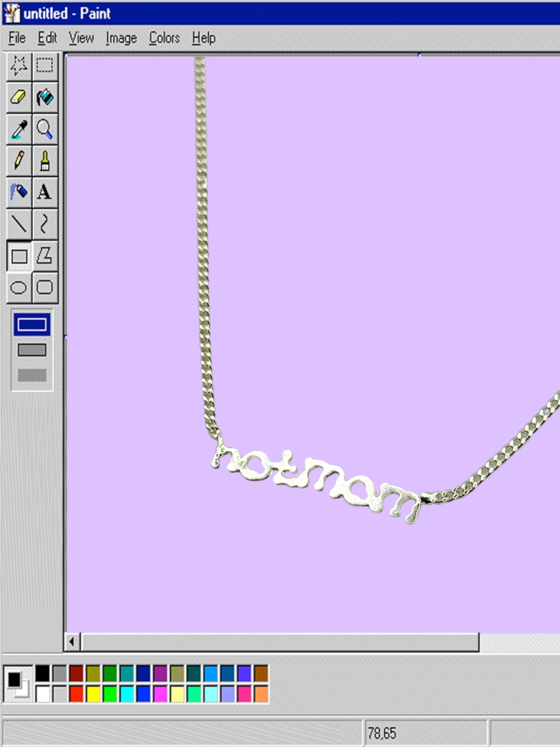Choose solid fill without outline style

point(32,375)
